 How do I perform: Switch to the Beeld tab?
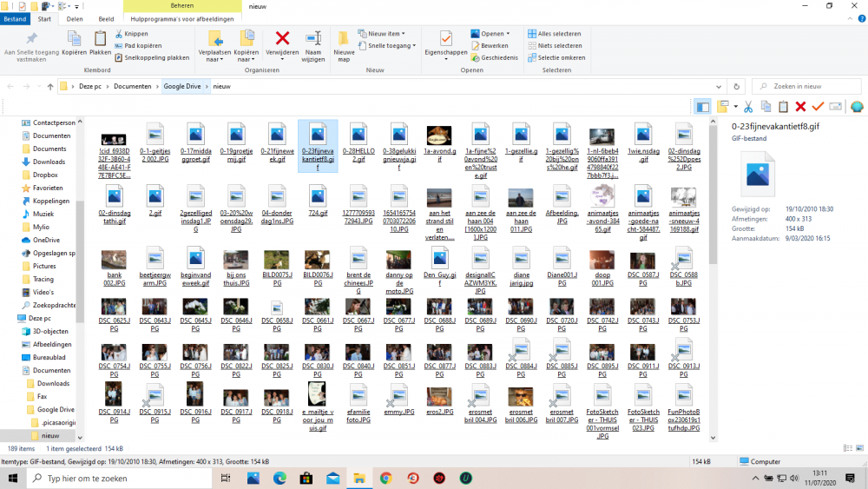pyautogui.click(x=106, y=19)
